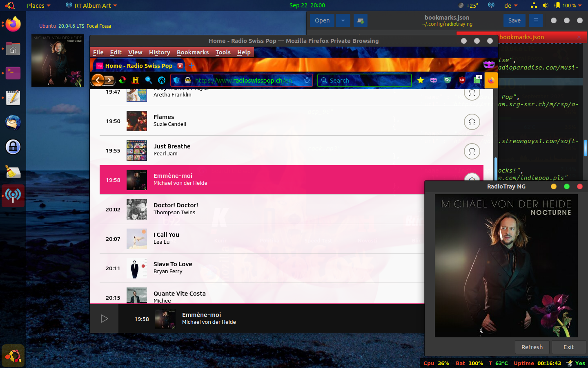Open the Edit menu in Firefox
Image resolution: width=588 pixels, height=368 pixels.
[x=116, y=52]
